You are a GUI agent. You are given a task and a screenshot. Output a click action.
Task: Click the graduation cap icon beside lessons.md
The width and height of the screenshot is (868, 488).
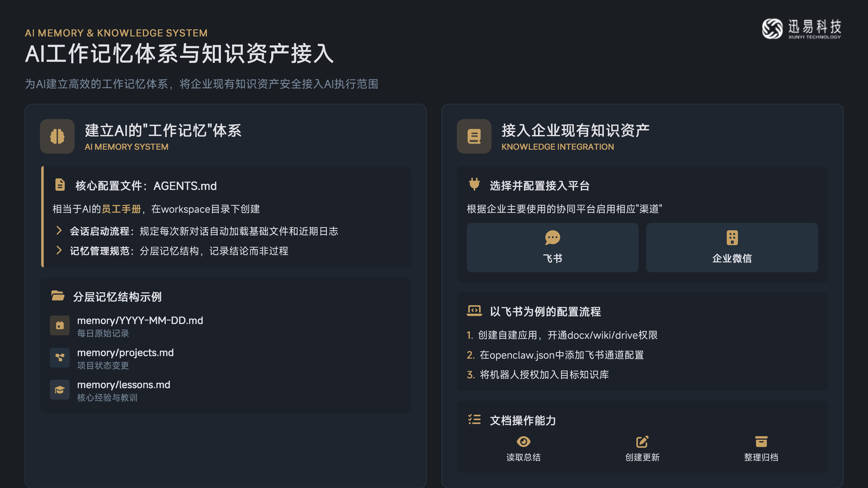pos(60,390)
